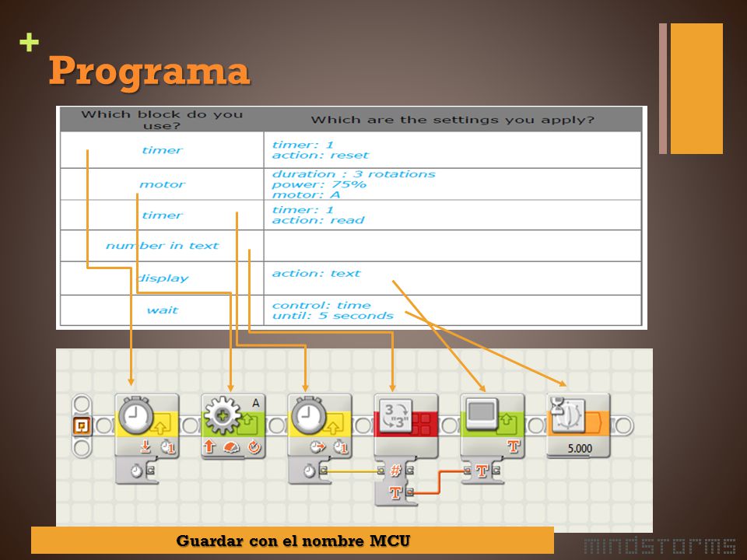Click the orange data wire leading to Display block
This screenshot has width=747, height=560.
(x=439, y=481)
